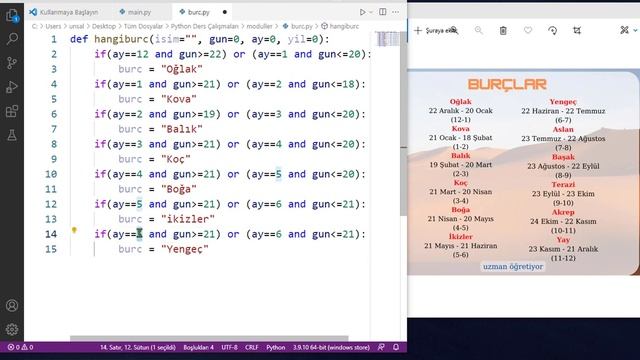This screenshot has width=640, height=360.
Task: Click the BURÇLAR image in Photos
Action: pyautogui.click(x=523, y=172)
